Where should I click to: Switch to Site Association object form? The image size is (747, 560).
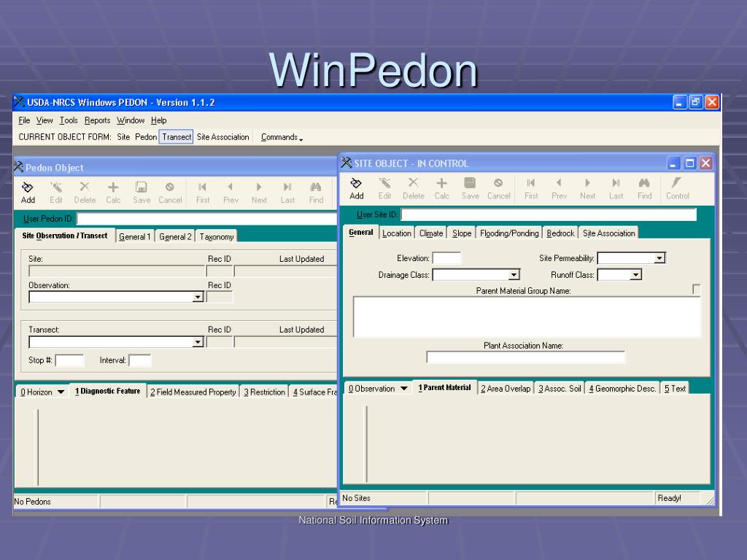[223, 137]
